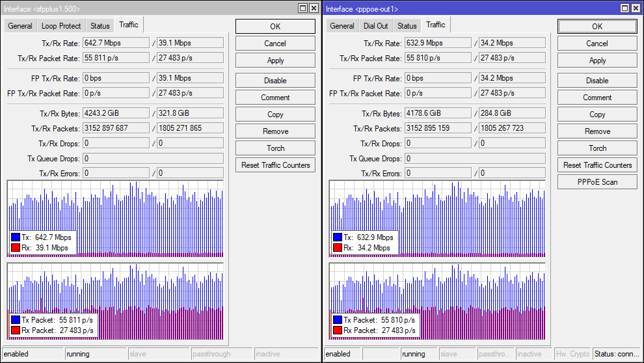The height and width of the screenshot is (363, 644).
Task: Click 'passthrough' status in sfpplus1.500 window
Action: click(222, 354)
